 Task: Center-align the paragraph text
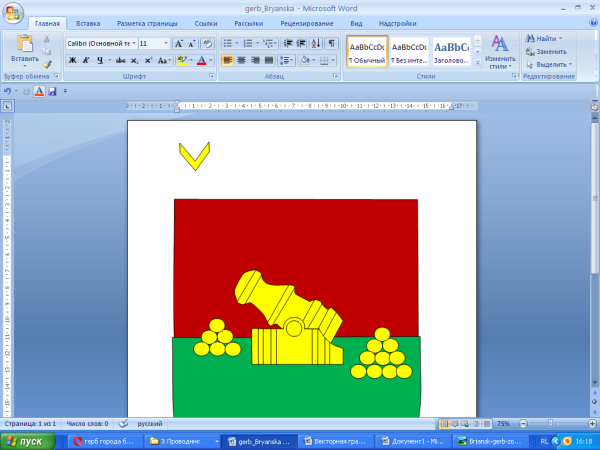pos(241,60)
